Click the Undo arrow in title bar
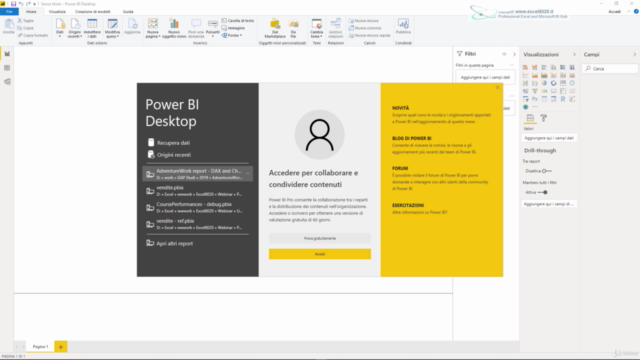The image size is (640, 360). (x=21, y=4)
